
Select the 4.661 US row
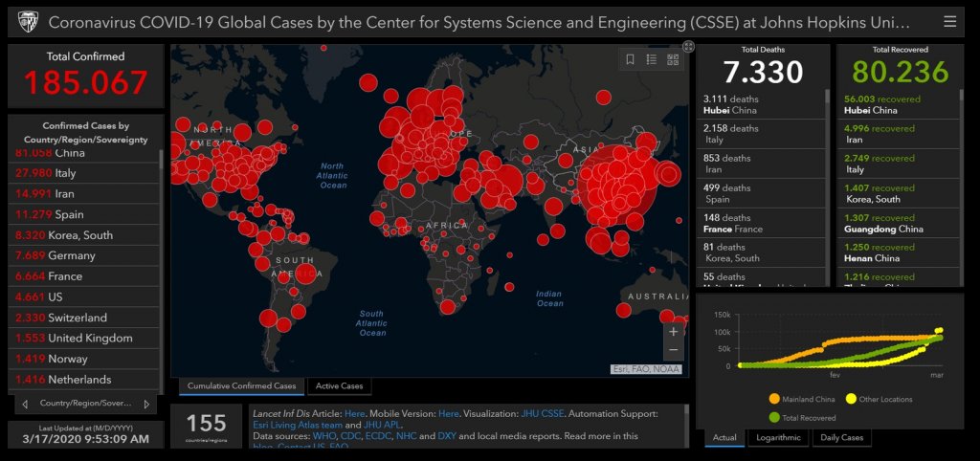coord(84,296)
